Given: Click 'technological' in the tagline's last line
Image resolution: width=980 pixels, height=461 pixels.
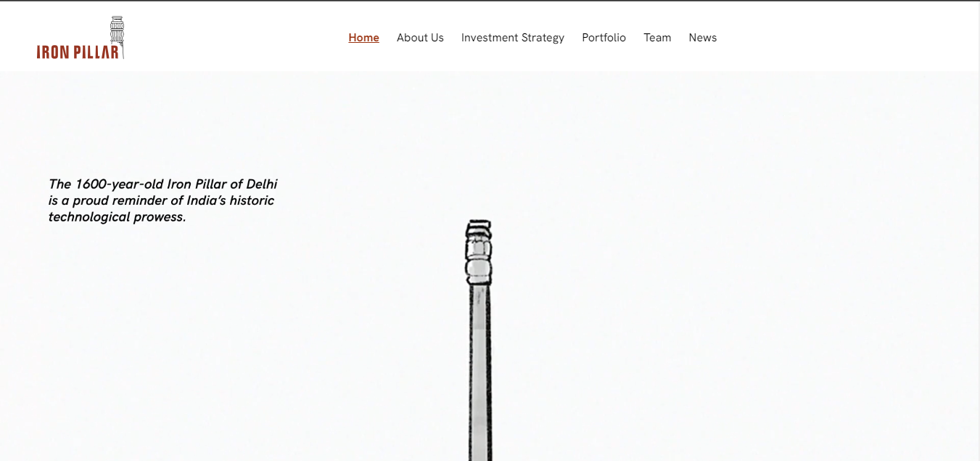Looking at the screenshot, I should (x=89, y=217).
